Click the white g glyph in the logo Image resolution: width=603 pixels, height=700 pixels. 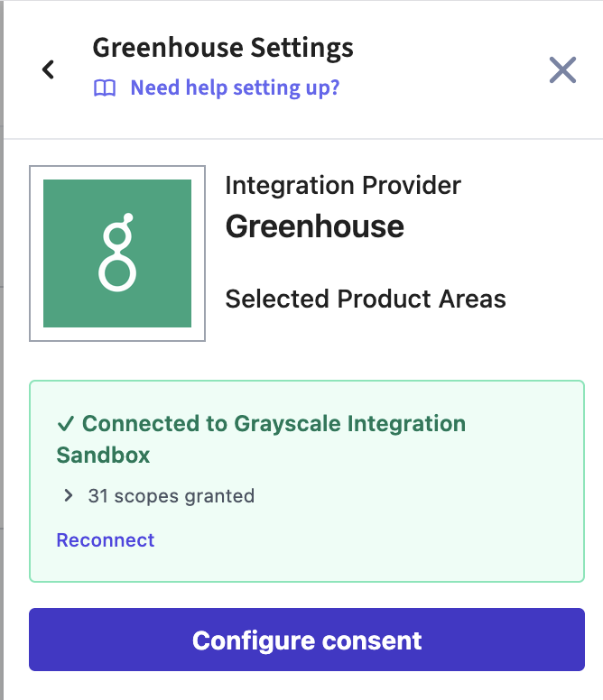click(x=117, y=253)
